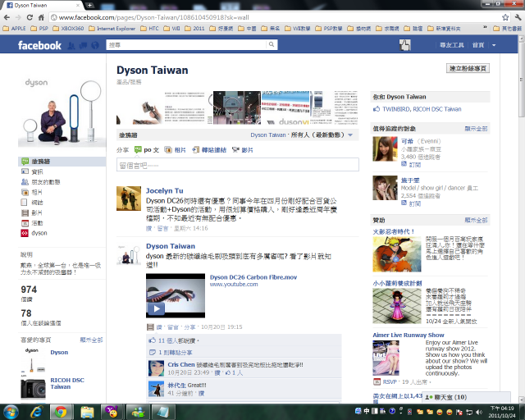Open Facebook account dropdown arrow

[494, 45]
